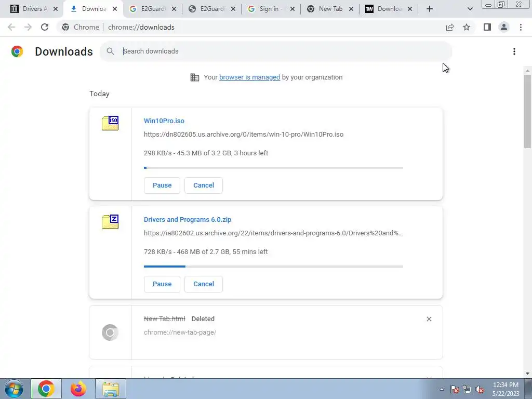The image size is (532, 399).
Task: Click the Drivers and Programs source URL
Action: pos(273,233)
